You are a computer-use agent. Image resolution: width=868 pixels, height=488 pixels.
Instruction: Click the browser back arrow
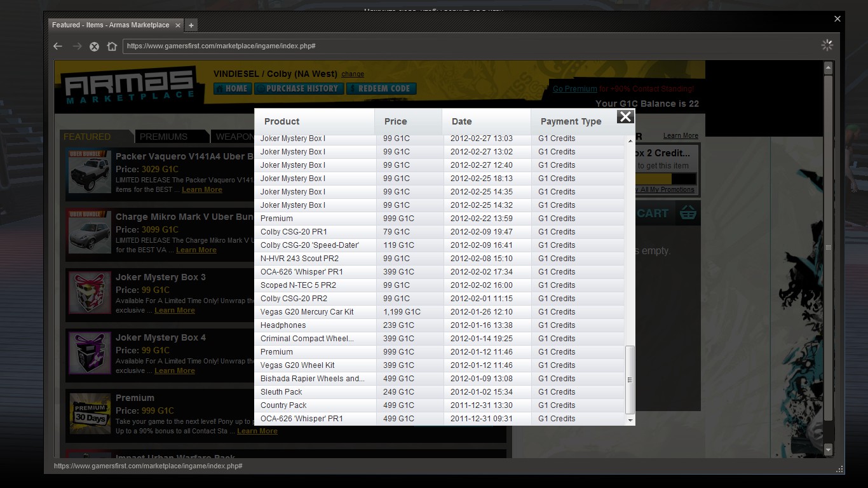point(58,46)
